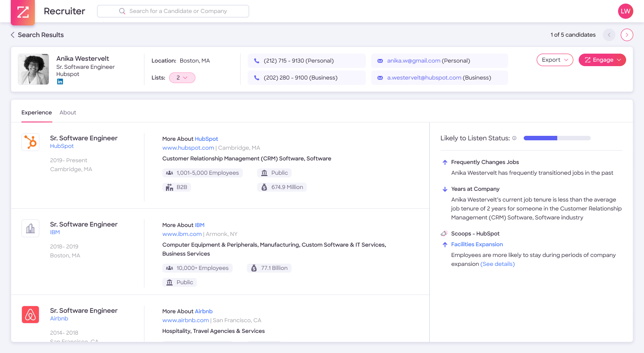Switch to the Experience tab
Viewport: 644px width, 353px height.
(37, 113)
